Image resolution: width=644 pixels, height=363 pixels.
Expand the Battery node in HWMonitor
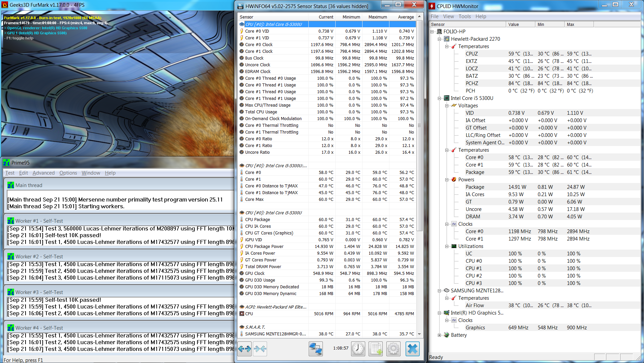[439, 335]
